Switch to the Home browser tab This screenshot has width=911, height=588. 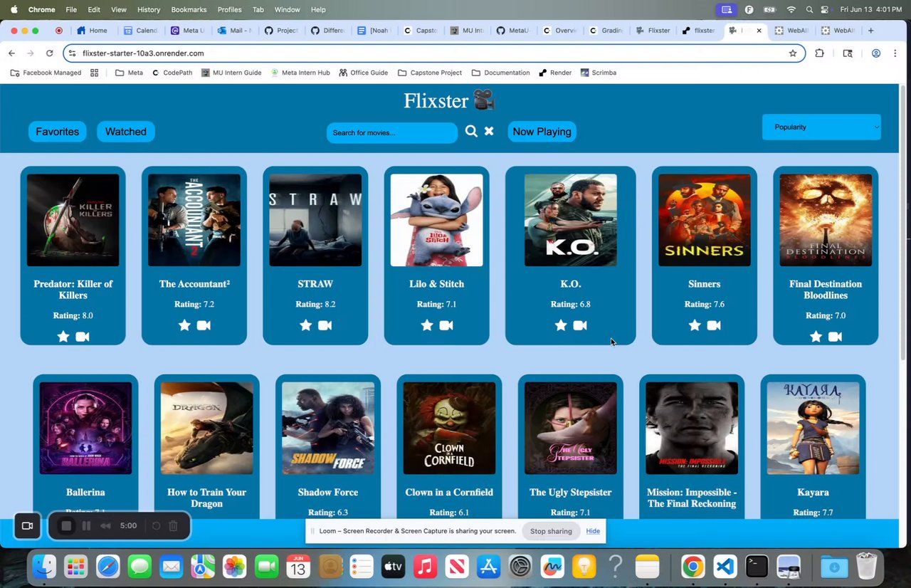[93, 31]
